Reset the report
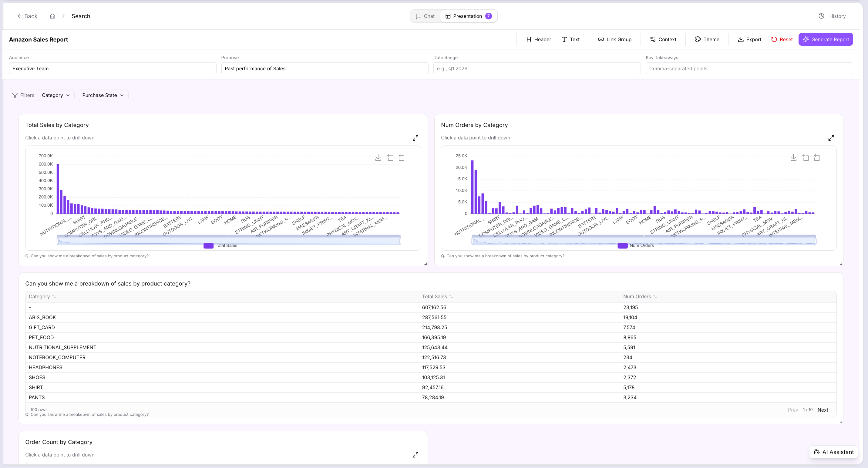This screenshot has width=868, height=468. [x=782, y=39]
